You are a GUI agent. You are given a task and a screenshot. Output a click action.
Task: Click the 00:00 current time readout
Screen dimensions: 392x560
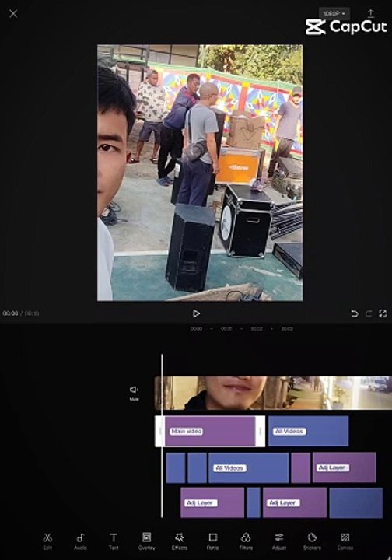pyautogui.click(x=10, y=313)
